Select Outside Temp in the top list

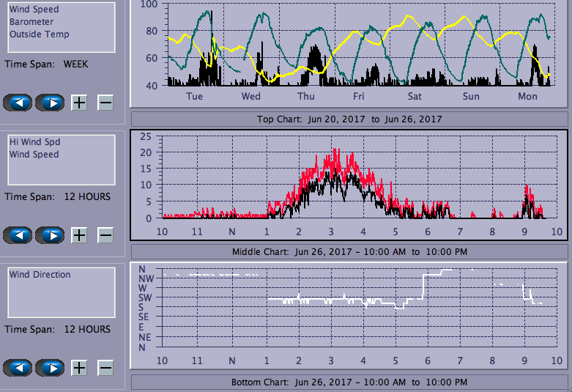click(x=40, y=34)
